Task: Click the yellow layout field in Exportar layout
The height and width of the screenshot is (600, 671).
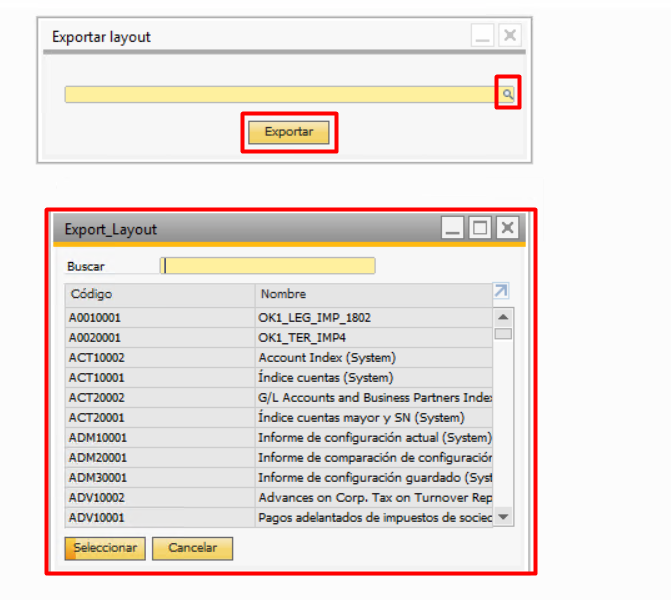Action: 281,95
